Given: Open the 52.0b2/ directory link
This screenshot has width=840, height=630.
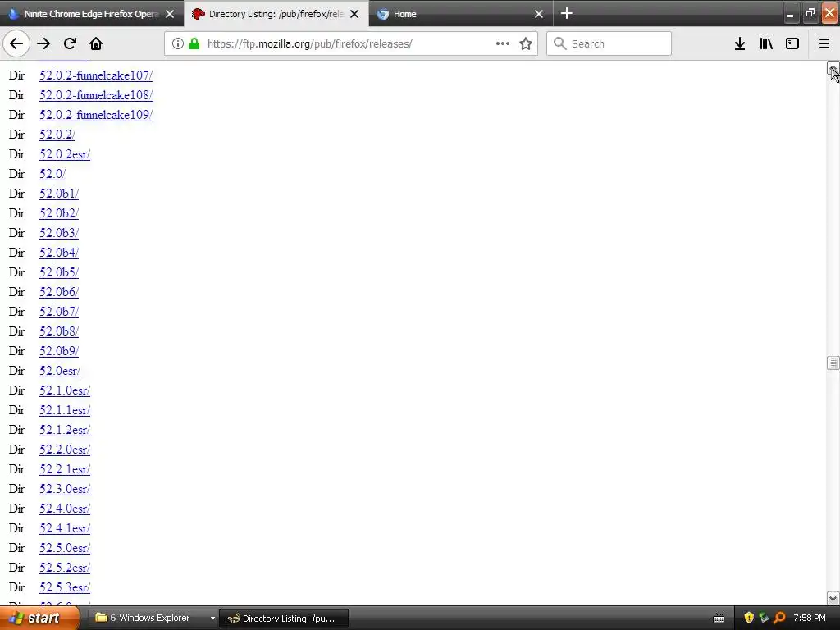Looking at the screenshot, I should click(59, 213).
